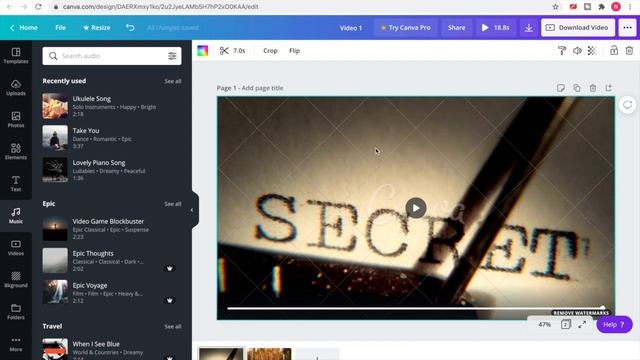Open the Text sidebar panel

16,183
